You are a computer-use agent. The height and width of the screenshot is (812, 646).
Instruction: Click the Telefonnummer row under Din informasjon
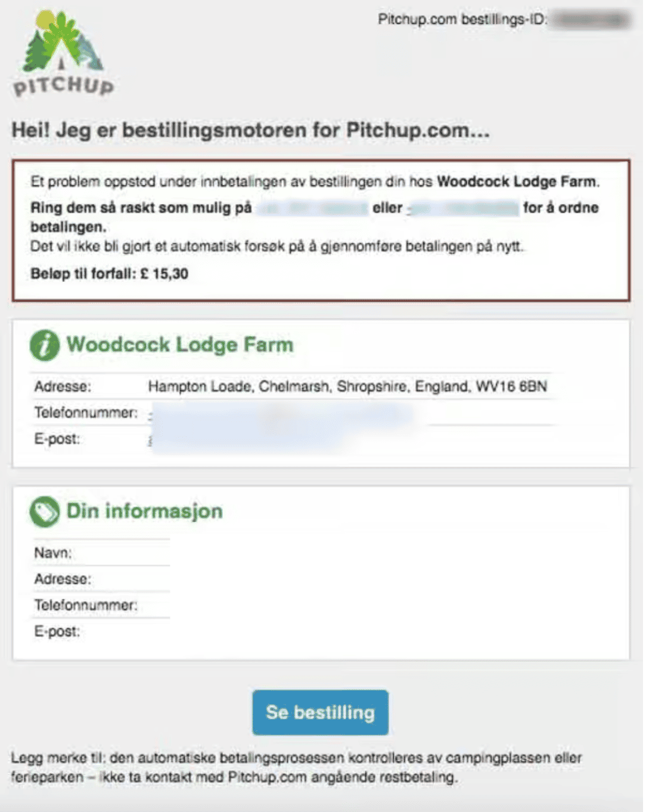pos(101,605)
